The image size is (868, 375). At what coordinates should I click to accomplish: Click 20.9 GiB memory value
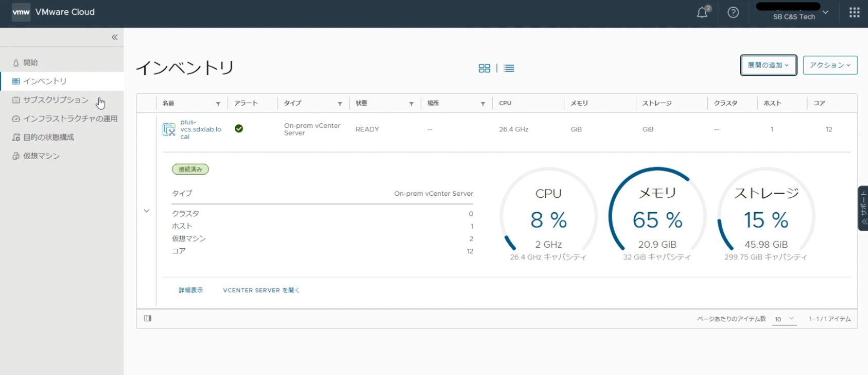[657, 245]
